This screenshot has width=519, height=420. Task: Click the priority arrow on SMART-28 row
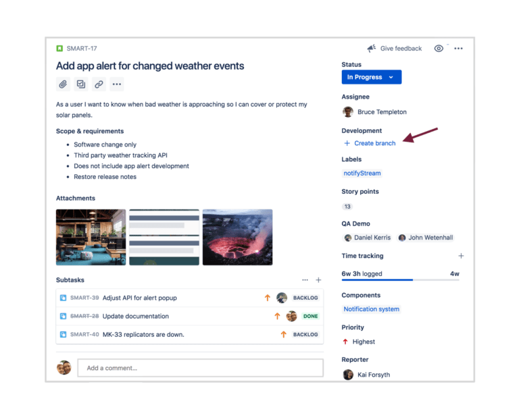point(277,317)
